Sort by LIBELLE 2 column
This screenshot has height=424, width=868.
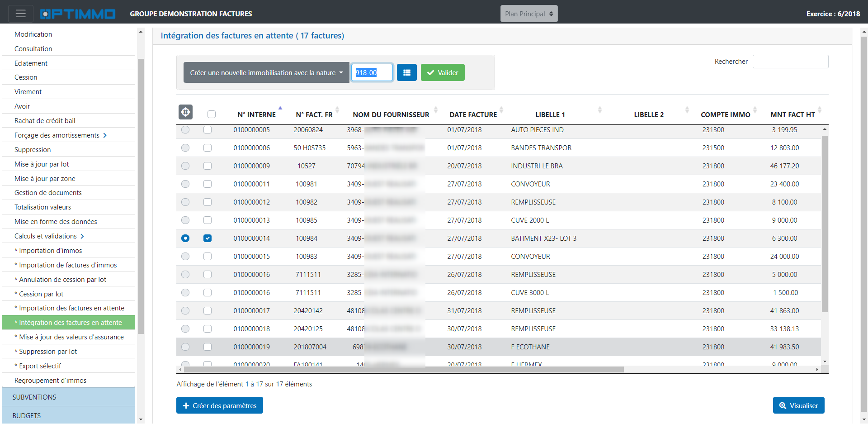tap(649, 114)
